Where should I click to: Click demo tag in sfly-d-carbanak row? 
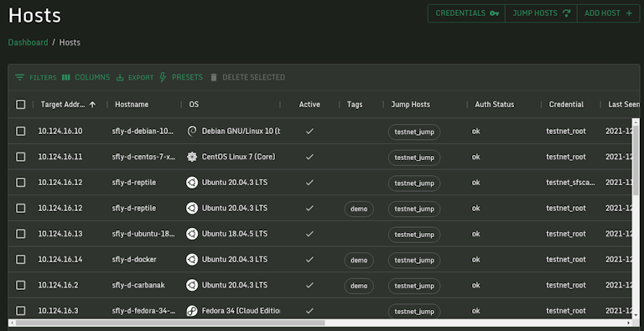(359, 286)
